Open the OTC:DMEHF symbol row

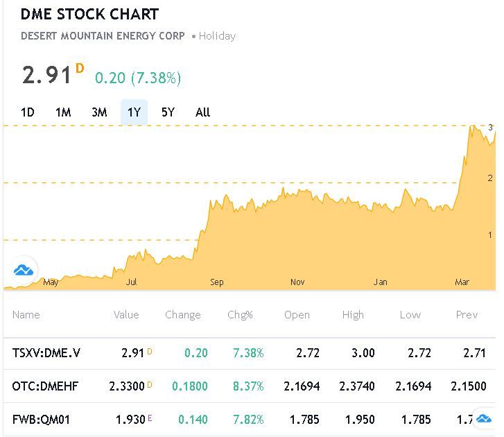(45, 386)
